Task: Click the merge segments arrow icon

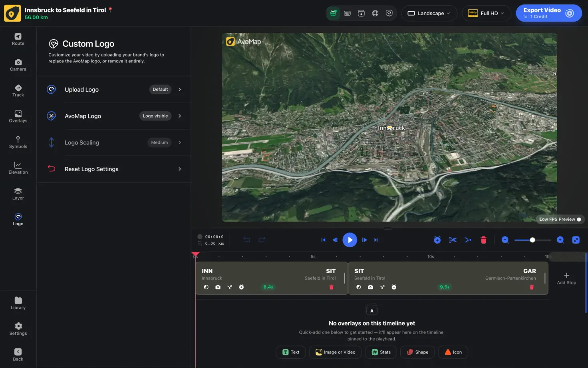Action: (468, 240)
